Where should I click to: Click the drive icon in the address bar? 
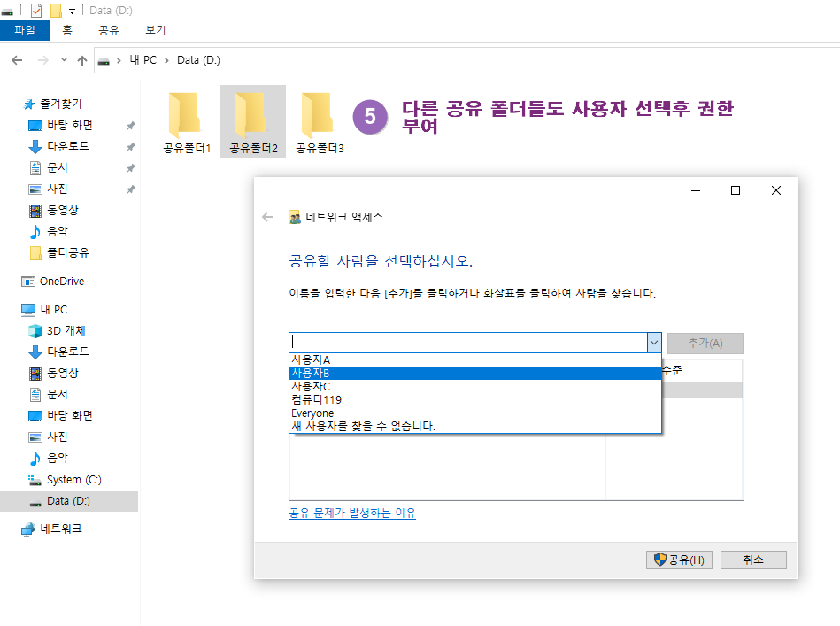[104, 61]
